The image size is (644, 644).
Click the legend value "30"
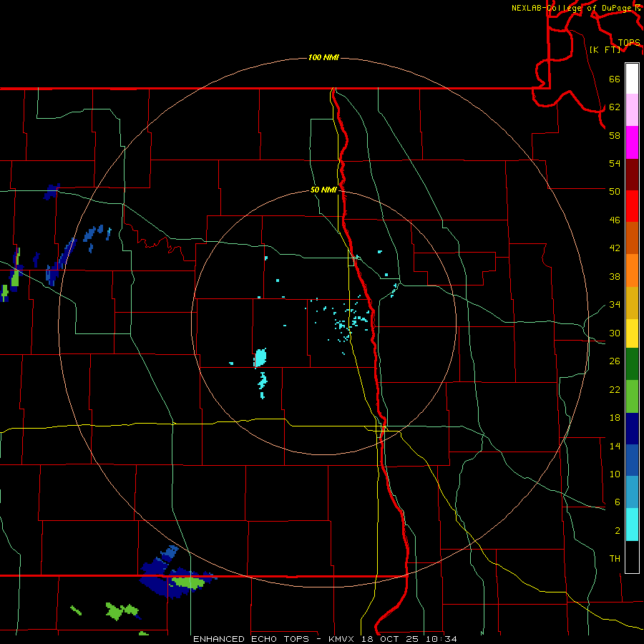(615, 333)
